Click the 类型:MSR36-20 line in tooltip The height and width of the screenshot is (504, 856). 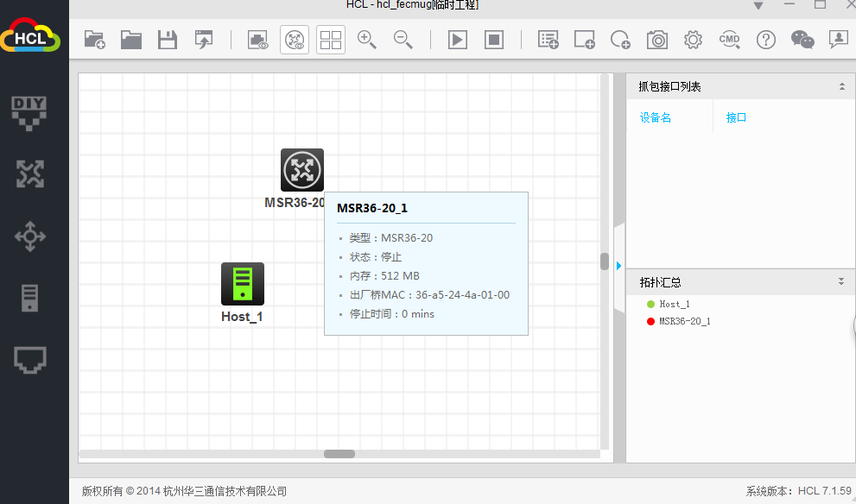pos(391,238)
